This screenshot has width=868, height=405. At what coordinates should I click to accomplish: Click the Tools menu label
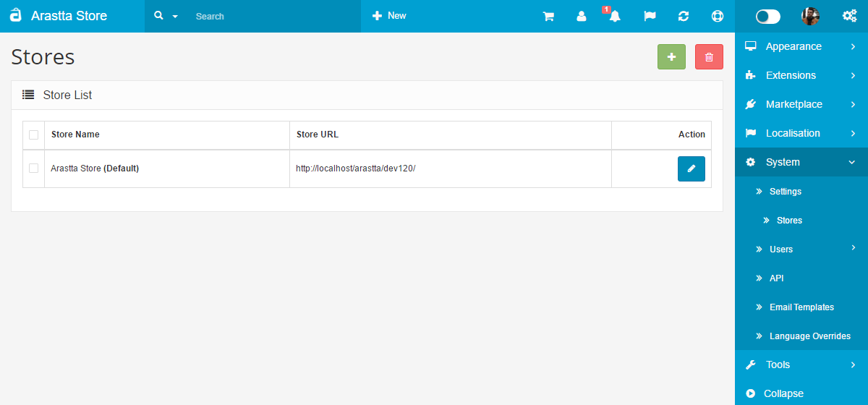point(778,364)
